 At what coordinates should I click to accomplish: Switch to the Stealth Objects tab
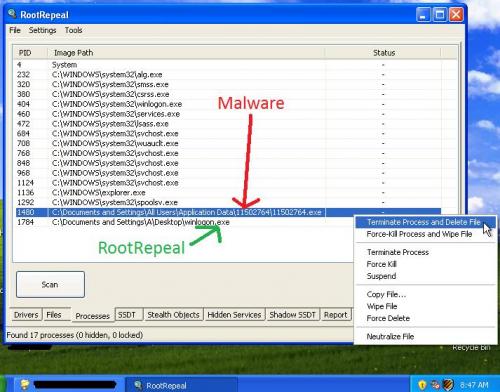173,315
